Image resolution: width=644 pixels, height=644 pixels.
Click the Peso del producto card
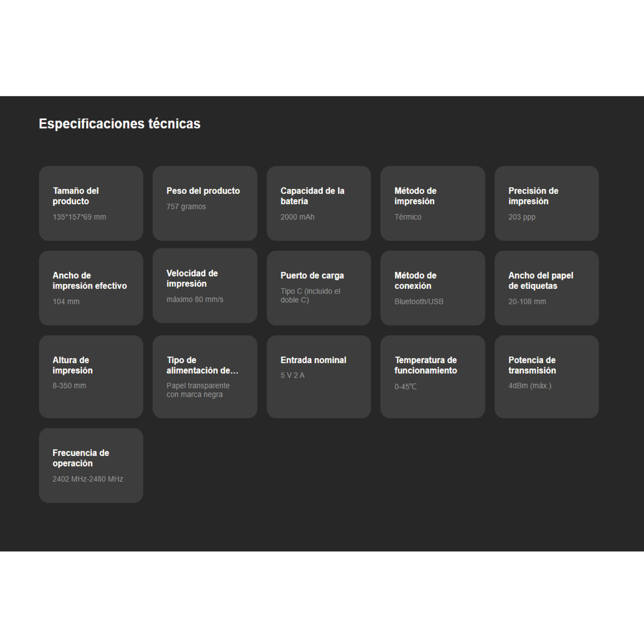(205, 203)
